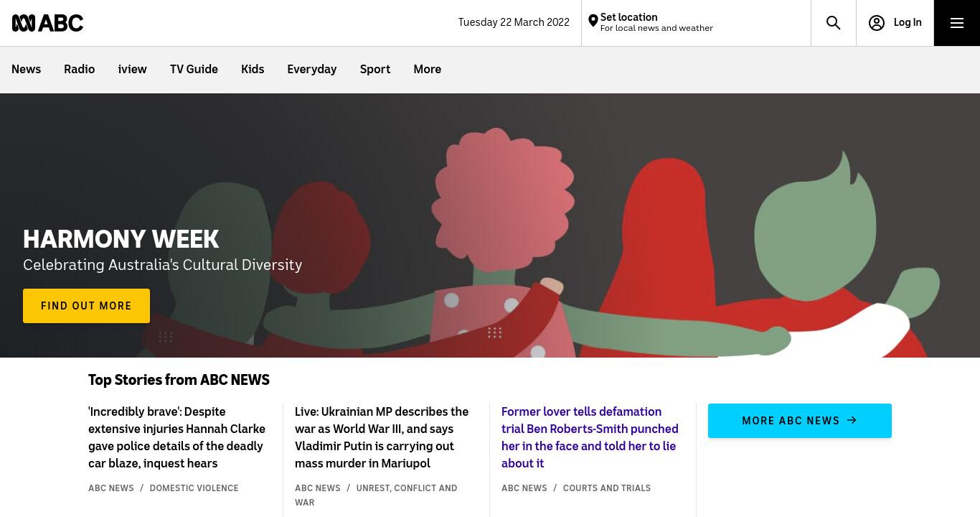Screen dimensions: 980x517
Task: Open the Ukrainian MP live story
Action: click(x=382, y=437)
